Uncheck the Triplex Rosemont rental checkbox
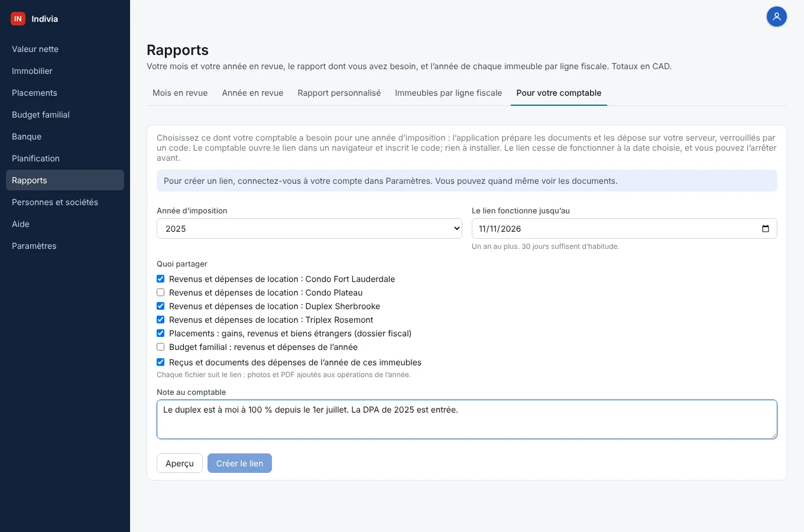This screenshot has height=532, width=804. pyautogui.click(x=160, y=320)
